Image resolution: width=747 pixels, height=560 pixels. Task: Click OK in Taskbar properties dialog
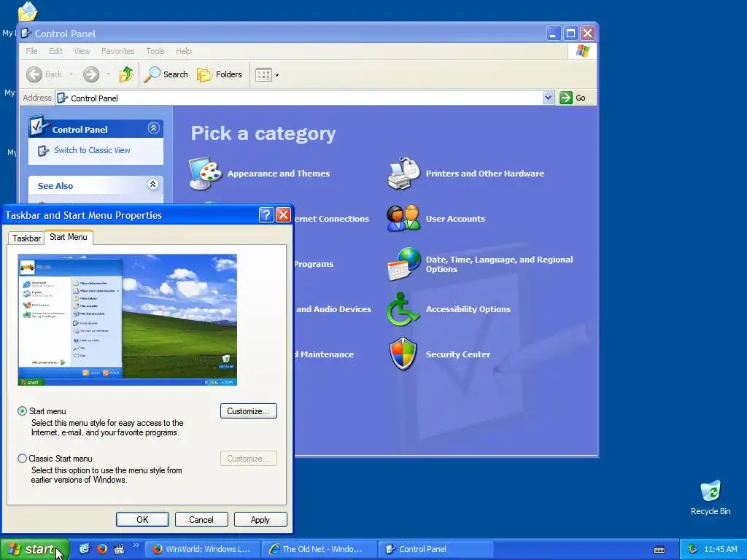pos(142,519)
